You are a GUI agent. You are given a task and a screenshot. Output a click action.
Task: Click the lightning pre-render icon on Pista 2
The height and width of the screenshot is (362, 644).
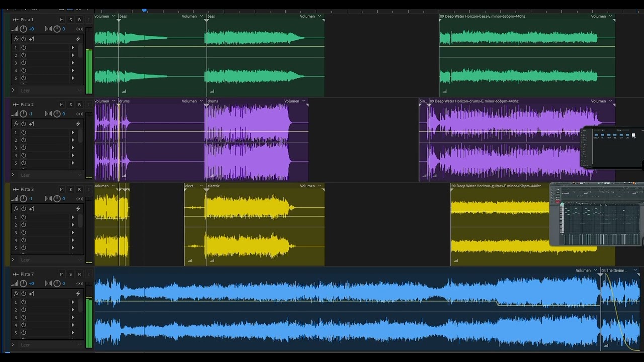coord(78,124)
